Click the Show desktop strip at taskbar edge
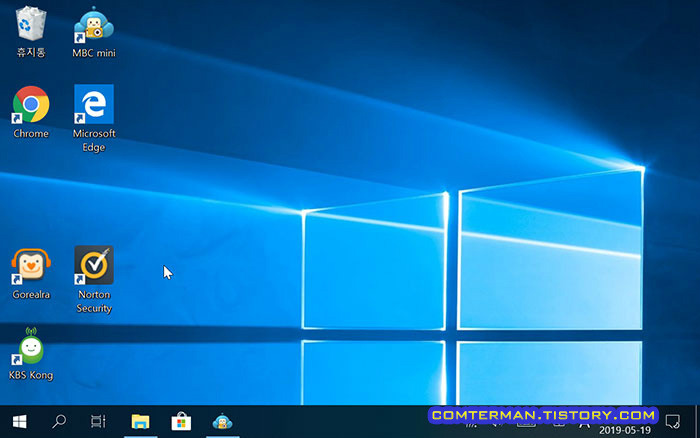 [x=697, y=421]
